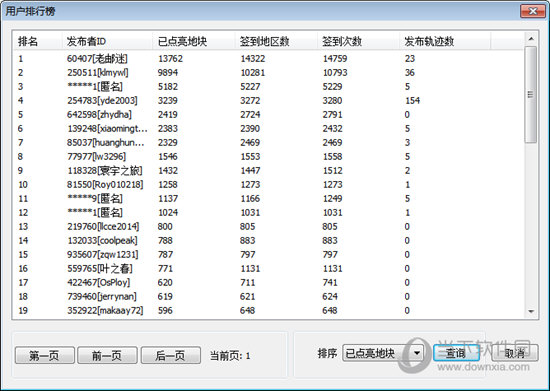The image size is (550, 391).
Task: Click check-in count value 10793
Action: (335, 73)
